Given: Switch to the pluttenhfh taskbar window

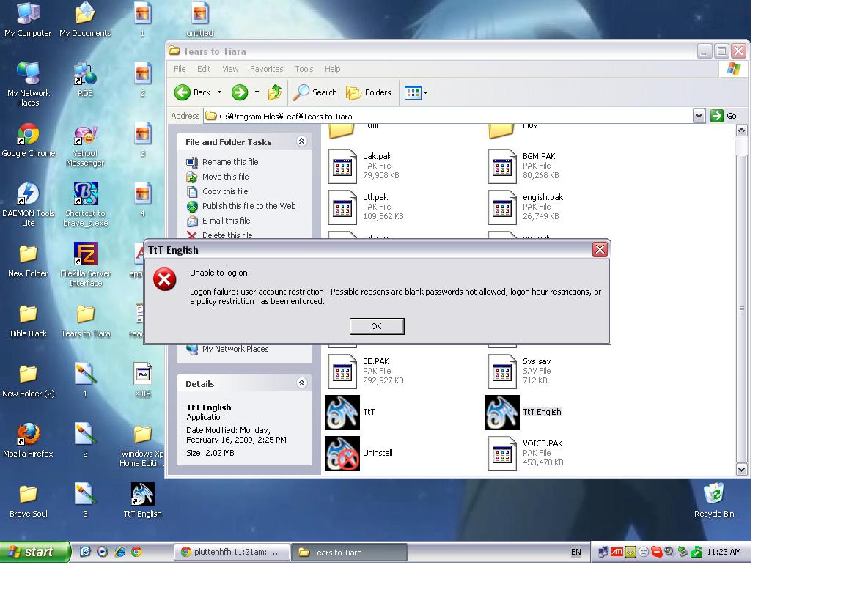Looking at the screenshot, I should [x=232, y=552].
